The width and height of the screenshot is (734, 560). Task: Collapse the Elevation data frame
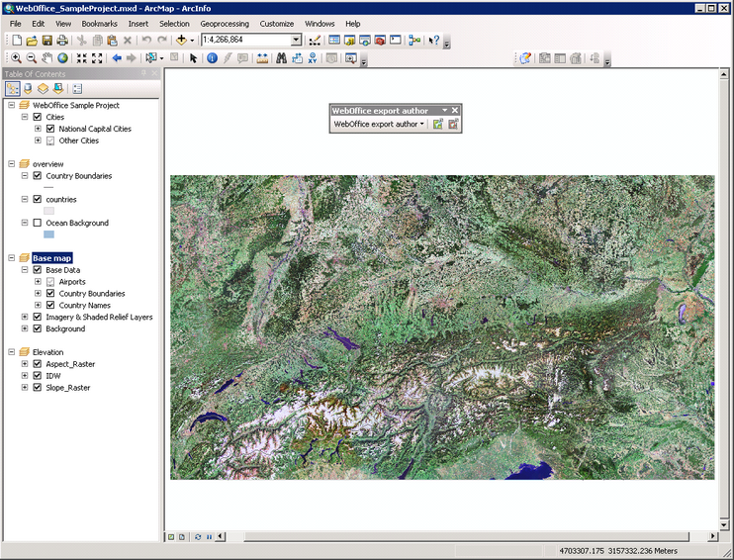(x=11, y=352)
